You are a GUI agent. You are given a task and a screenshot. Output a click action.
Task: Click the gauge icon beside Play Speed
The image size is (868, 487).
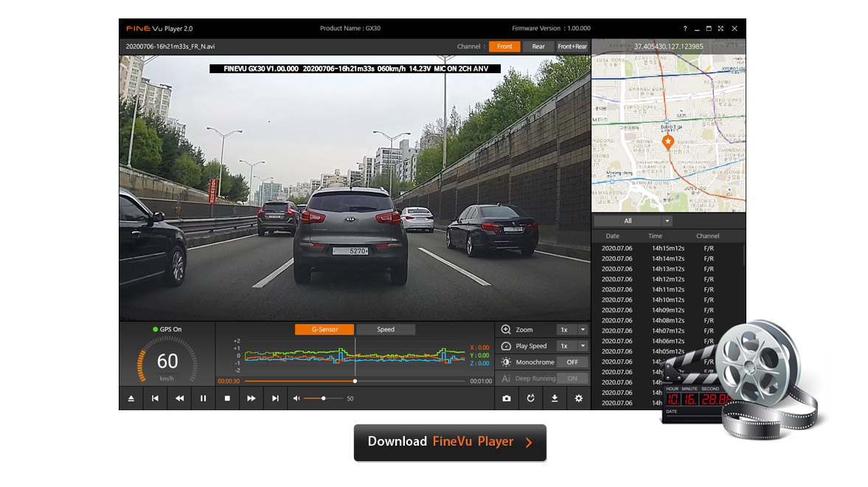click(506, 346)
